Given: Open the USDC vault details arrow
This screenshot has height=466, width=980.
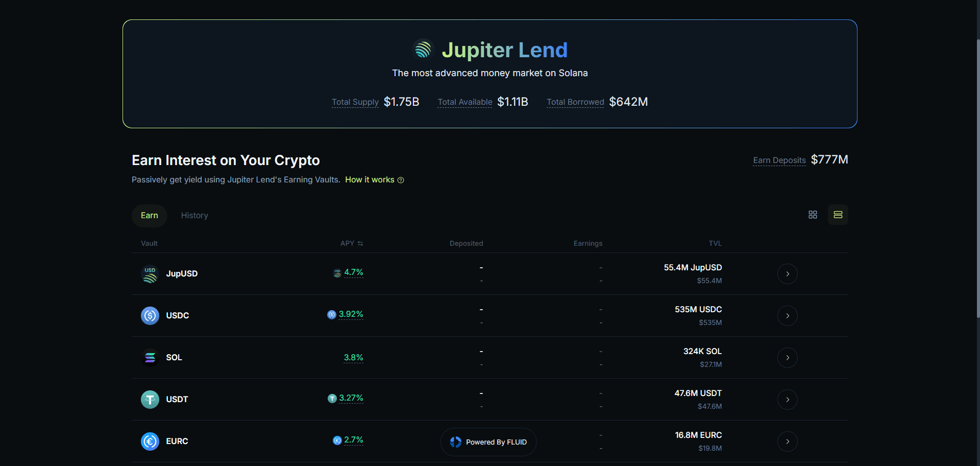Looking at the screenshot, I should click(788, 316).
